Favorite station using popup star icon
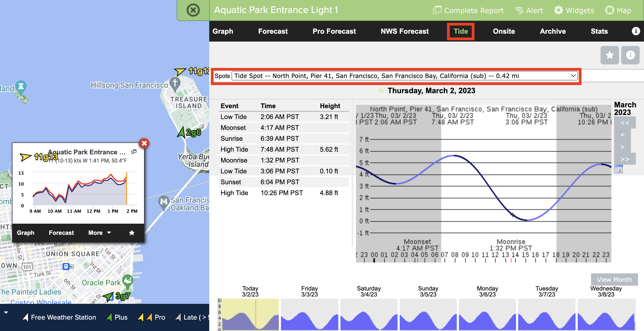Image resolution: width=644 pixels, height=331 pixels. tap(132, 233)
